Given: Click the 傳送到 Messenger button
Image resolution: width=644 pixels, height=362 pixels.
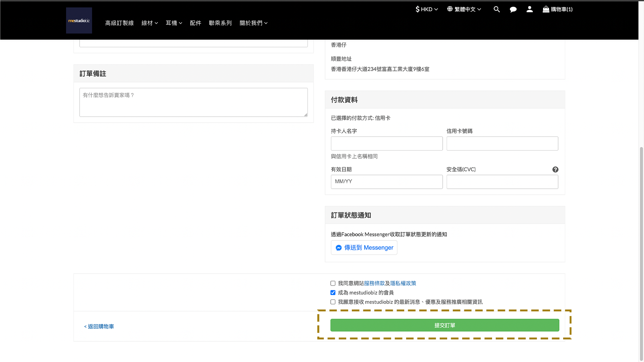Looking at the screenshot, I should coord(364,248).
